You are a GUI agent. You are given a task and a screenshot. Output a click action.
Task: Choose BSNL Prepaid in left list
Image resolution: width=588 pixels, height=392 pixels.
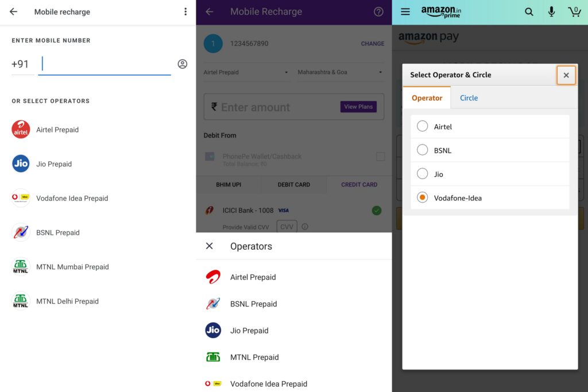tap(58, 232)
